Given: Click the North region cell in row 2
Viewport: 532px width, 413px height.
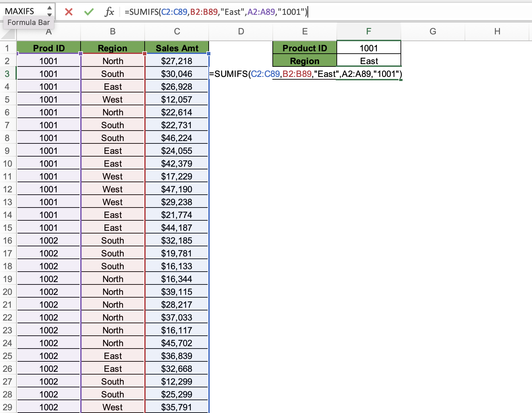Looking at the screenshot, I should (x=113, y=61).
